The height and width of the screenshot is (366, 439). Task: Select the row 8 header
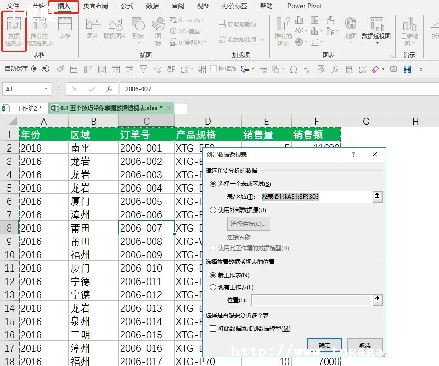click(x=9, y=228)
